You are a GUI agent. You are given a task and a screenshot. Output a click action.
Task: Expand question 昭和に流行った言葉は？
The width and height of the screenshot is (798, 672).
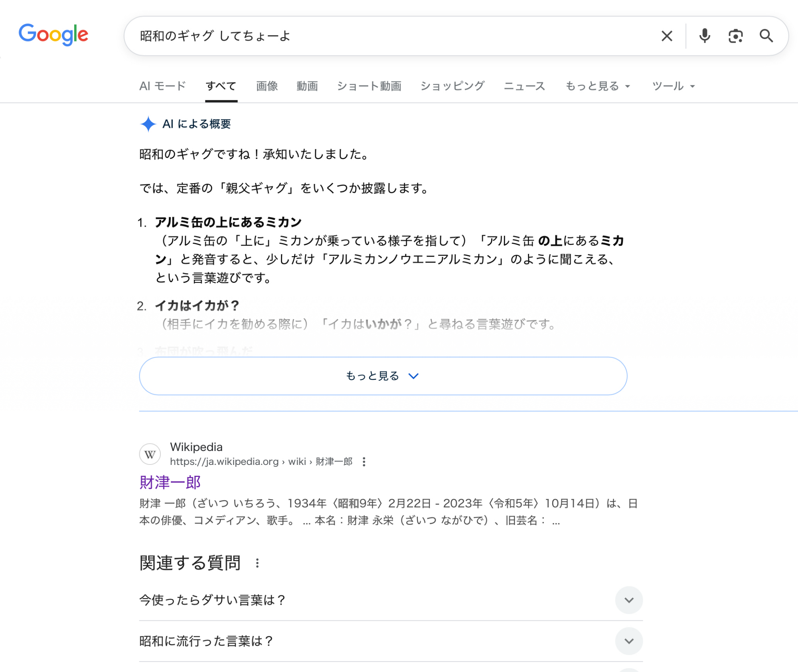tap(629, 641)
